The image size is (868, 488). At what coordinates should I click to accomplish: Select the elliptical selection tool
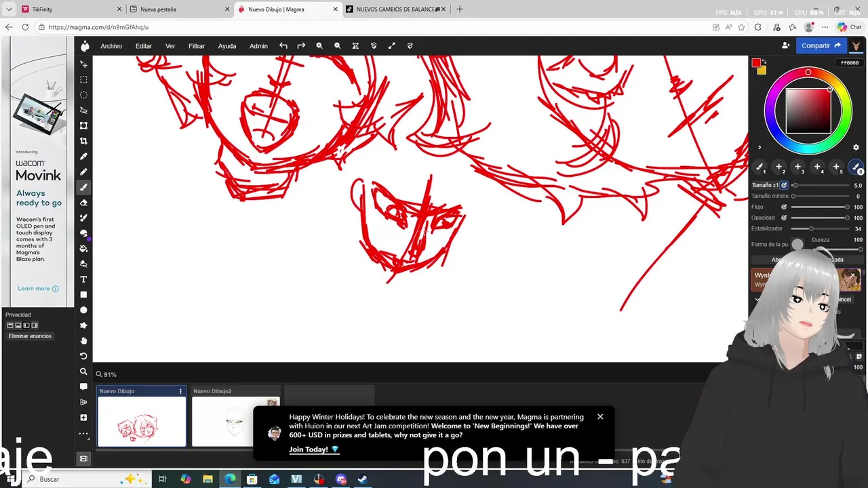84,95
